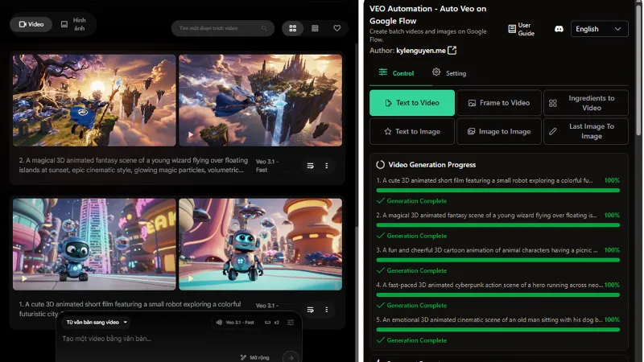
Task: Click the 'Tạo một video bằng văn bản' prompt field
Action: pos(161,339)
